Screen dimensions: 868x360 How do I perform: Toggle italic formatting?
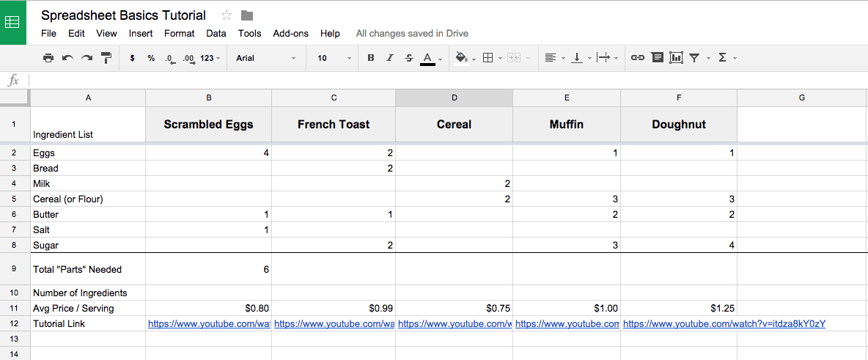pyautogui.click(x=390, y=58)
